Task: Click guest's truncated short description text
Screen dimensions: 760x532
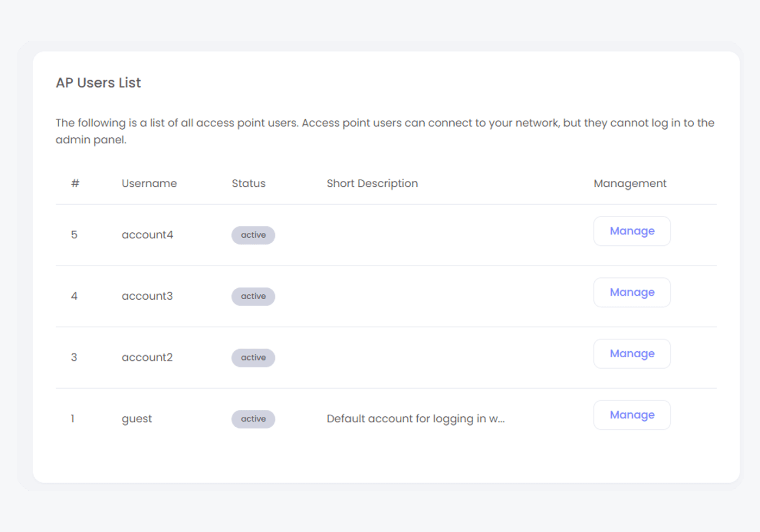Action: click(x=416, y=419)
